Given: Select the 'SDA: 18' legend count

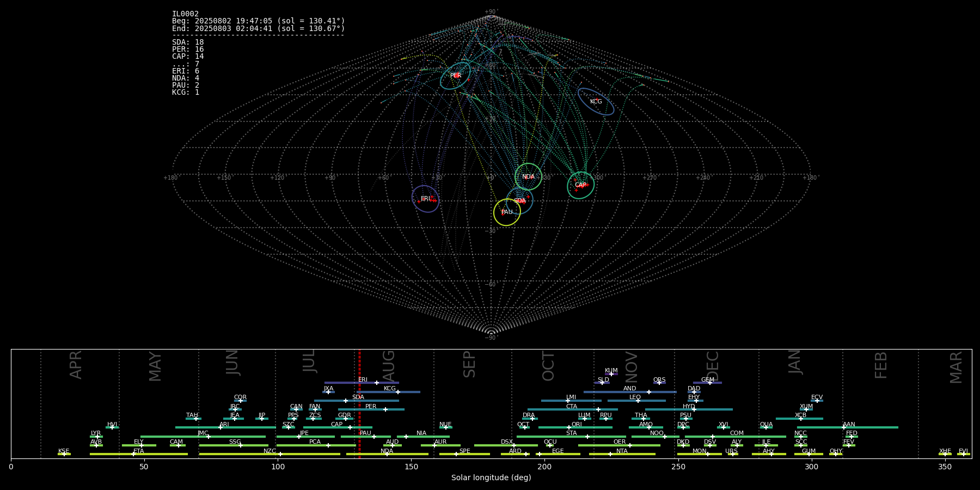Looking at the screenshot, I should coord(188,42).
